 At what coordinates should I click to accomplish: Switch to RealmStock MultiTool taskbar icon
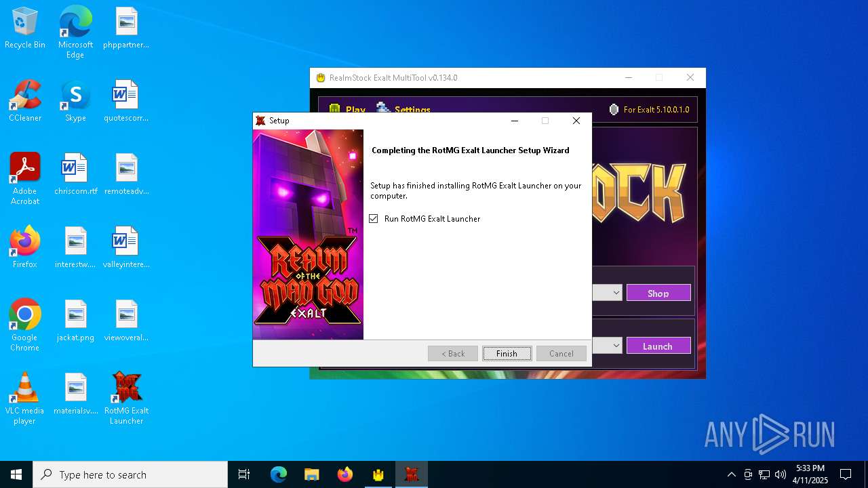point(378,474)
